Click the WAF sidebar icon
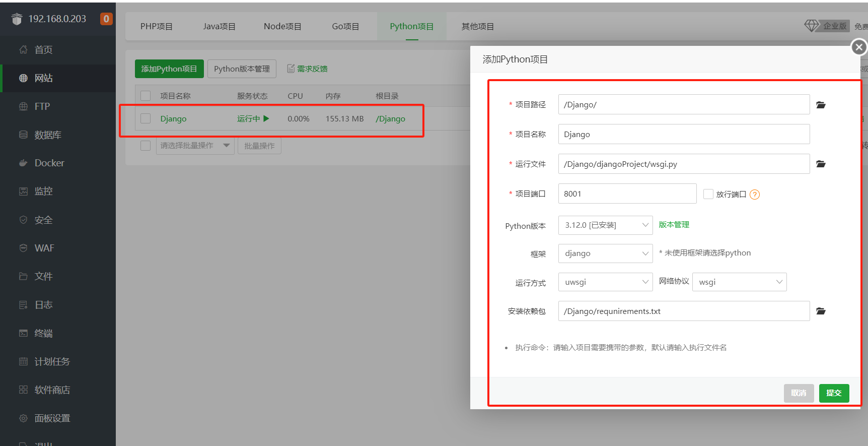The width and height of the screenshot is (868, 446). [x=23, y=248]
